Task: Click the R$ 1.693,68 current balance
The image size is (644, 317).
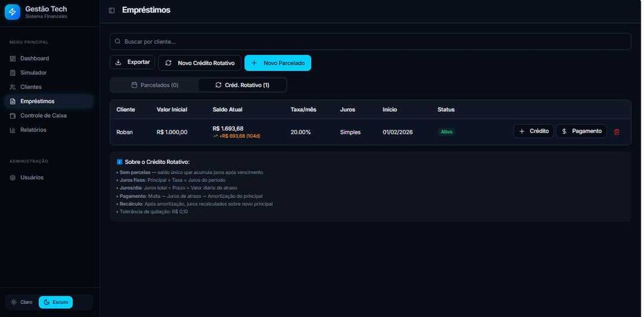Action: [228, 129]
